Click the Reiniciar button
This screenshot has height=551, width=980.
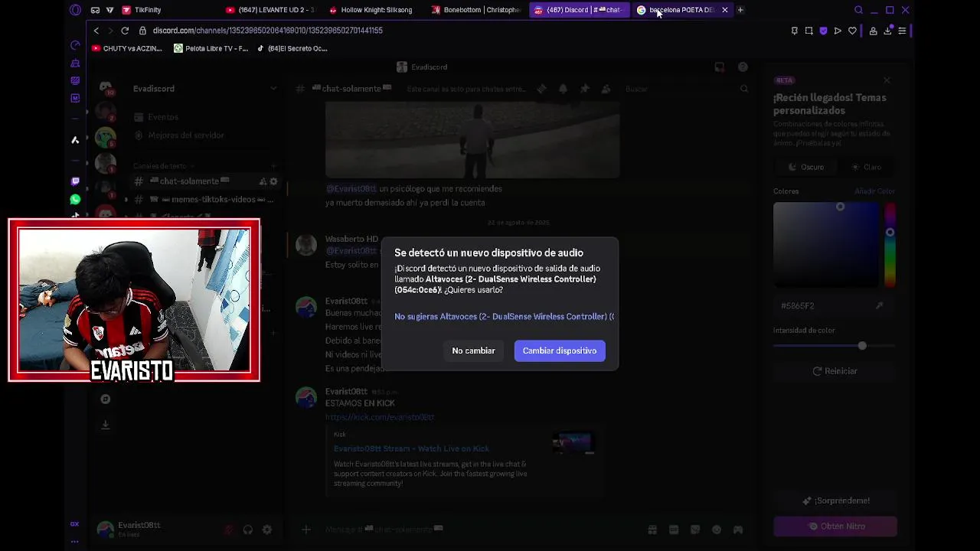(835, 371)
